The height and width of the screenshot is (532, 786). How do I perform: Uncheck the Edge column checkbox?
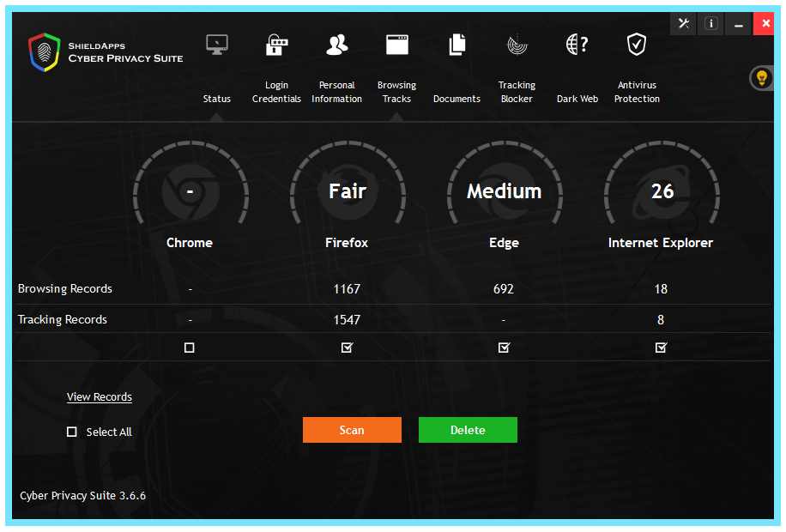(504, 348)
